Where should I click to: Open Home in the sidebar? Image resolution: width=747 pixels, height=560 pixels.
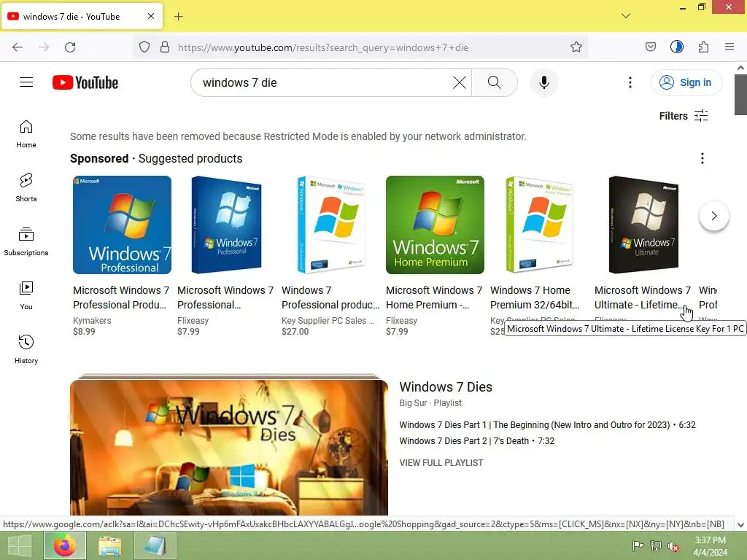tap(26, 134)
